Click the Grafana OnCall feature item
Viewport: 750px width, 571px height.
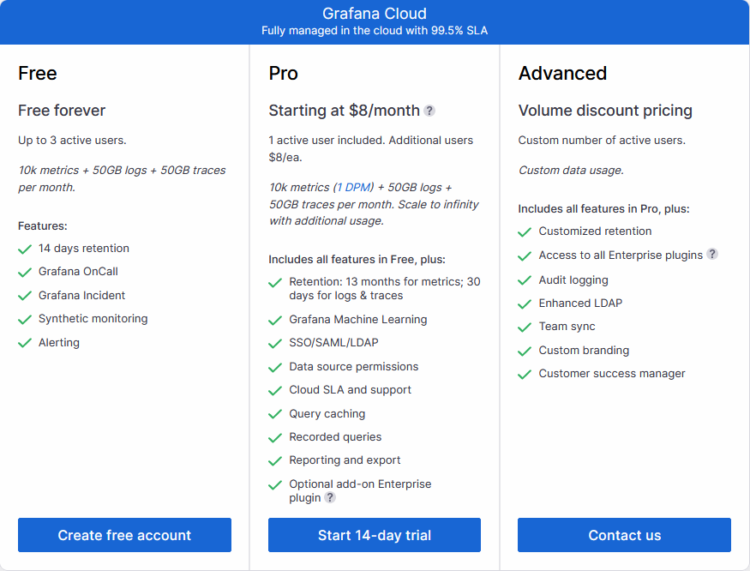click(x=78, y=272)
